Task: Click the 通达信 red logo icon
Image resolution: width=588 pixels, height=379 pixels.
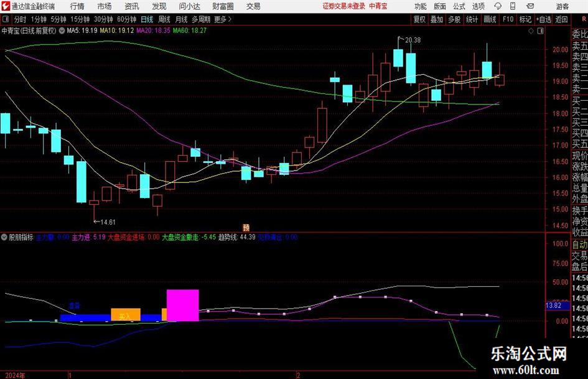Action: pyautogui.click(x=6, y=6)
